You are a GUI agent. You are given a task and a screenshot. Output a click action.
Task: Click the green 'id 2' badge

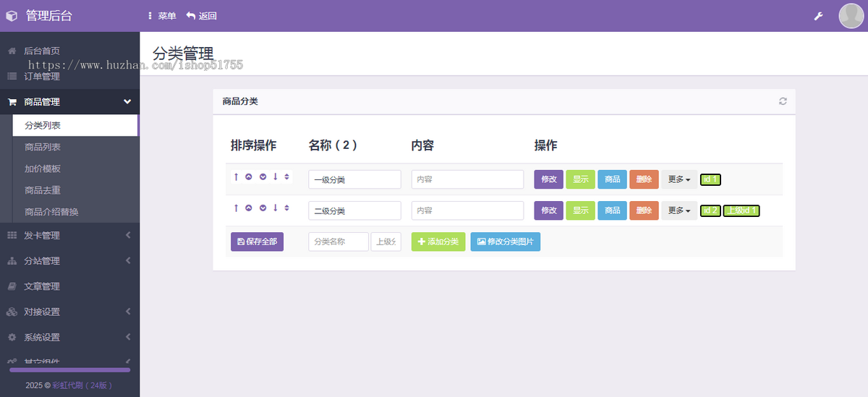click(711, 210)
